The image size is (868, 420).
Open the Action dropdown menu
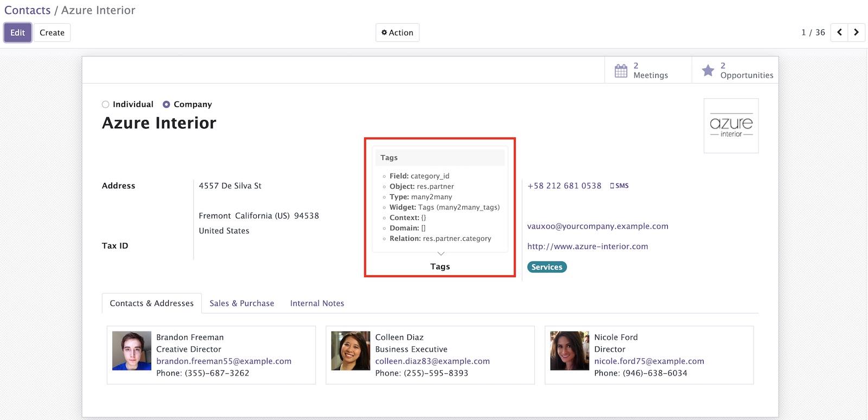coord(397,33)
